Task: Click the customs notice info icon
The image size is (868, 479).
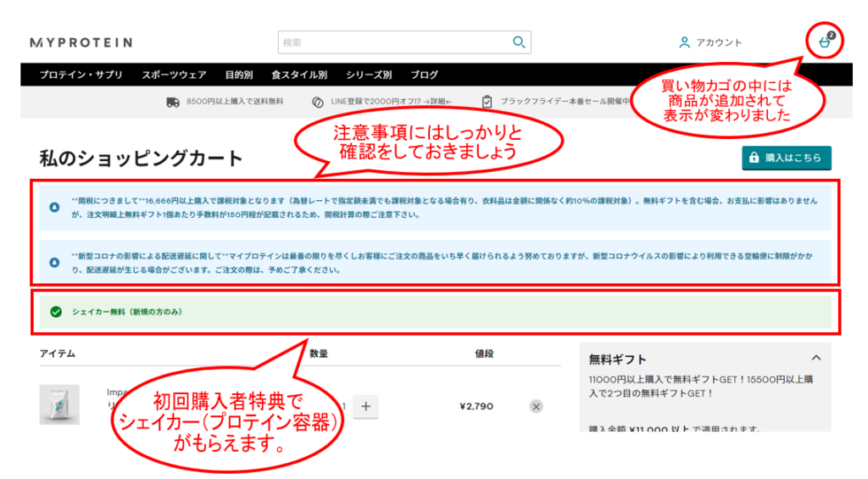Action: pos(54,207)
